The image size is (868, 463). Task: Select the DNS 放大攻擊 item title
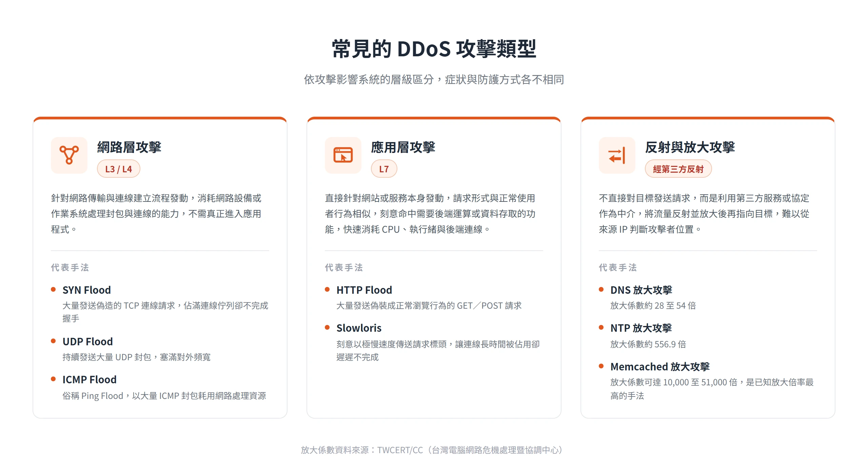(x=642, y=290)
